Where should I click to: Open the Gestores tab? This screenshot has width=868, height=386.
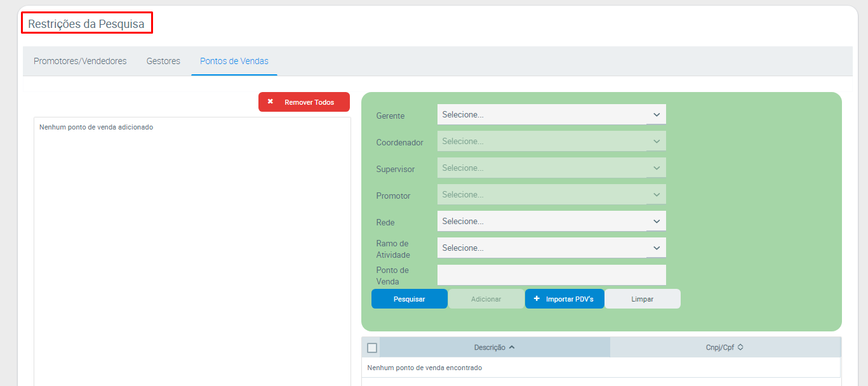(163, 62)
